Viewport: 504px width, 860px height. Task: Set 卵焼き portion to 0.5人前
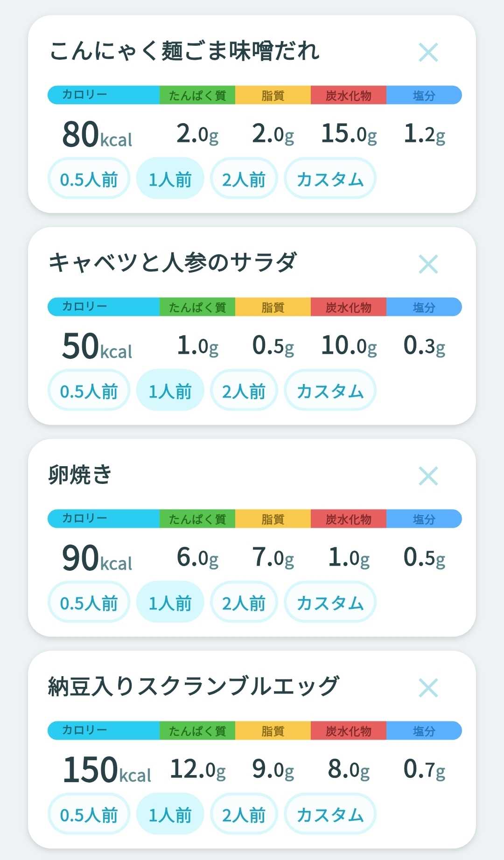coord(89,602)
